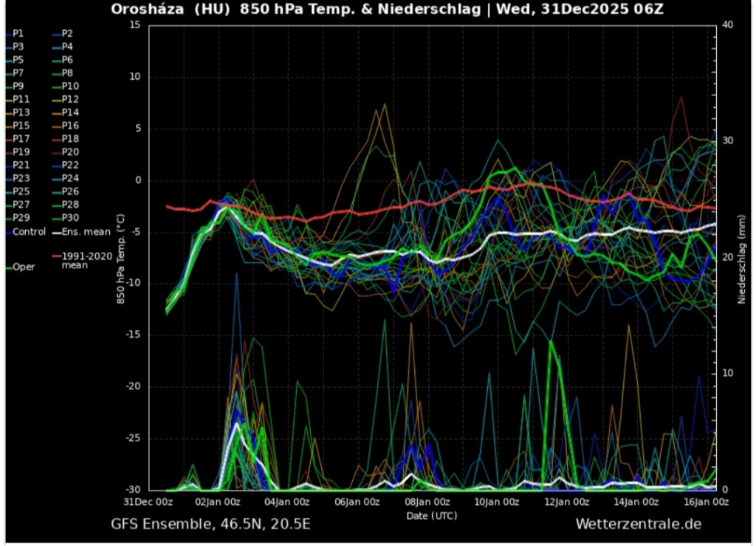
Task: Toggle the P30 legend entry
Action: 70,218
